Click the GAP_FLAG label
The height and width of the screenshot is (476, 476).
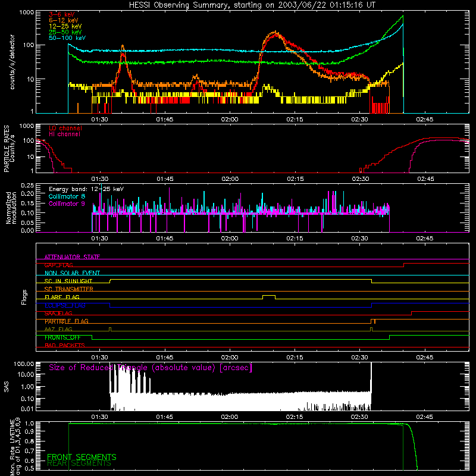[58, 265]
